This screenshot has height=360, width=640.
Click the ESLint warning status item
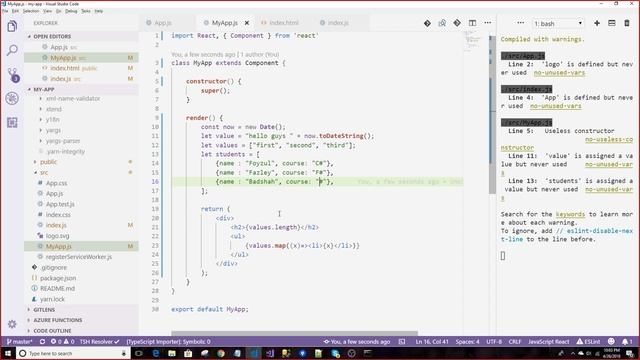(x=588, y=341)
